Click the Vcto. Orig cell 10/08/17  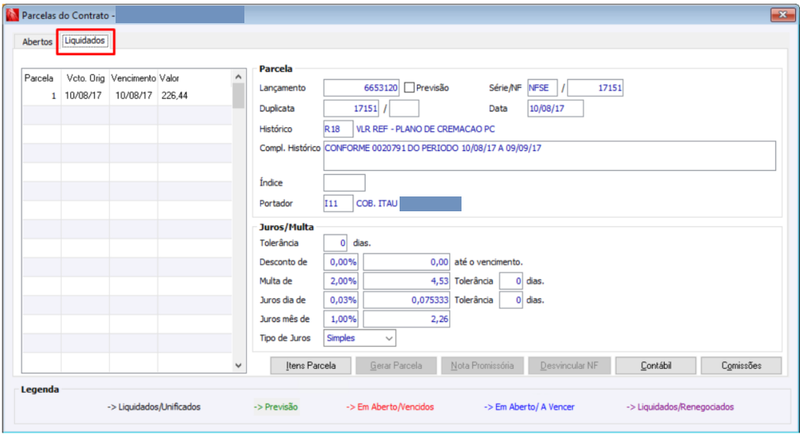click(x=83, y=95)
